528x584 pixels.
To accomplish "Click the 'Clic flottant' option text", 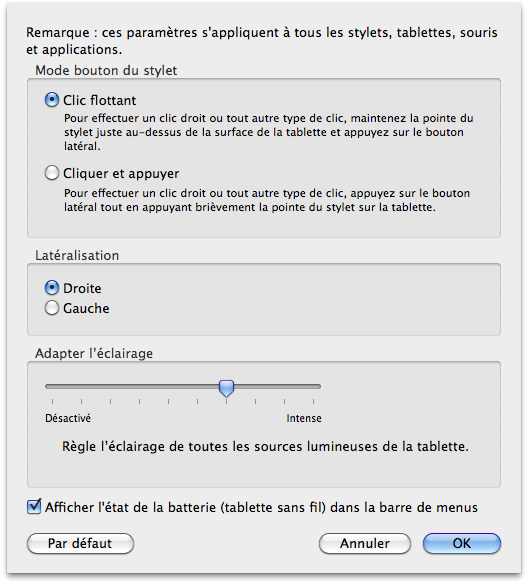I will pyautogui.click(x=99, y=100).
